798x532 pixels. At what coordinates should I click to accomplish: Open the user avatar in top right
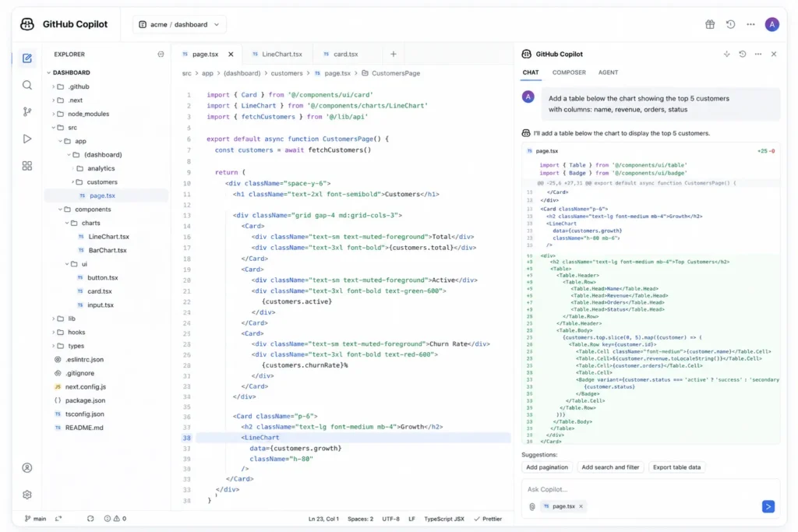[772, 24]
